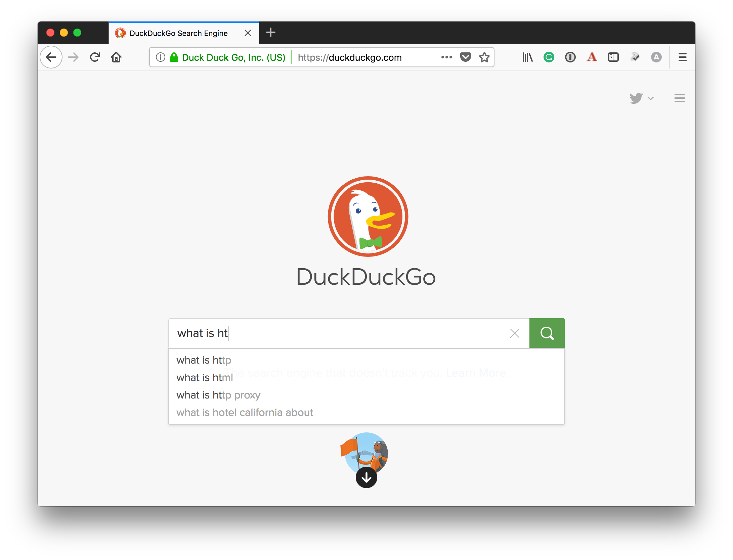Viewport: 733px width, 560px height.
Task: Open the DuckDuckGo Twitter dropdown
Action: pos(642,98)
